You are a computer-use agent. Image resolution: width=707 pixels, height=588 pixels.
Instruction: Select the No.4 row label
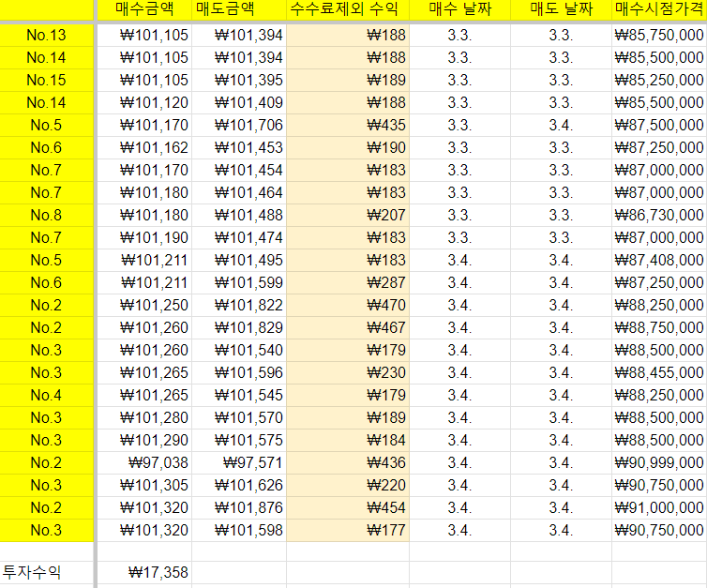coord(47,395)
